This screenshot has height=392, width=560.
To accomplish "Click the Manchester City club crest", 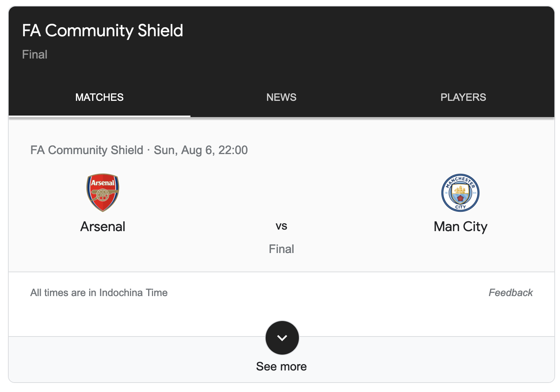I will pos(460,193).
